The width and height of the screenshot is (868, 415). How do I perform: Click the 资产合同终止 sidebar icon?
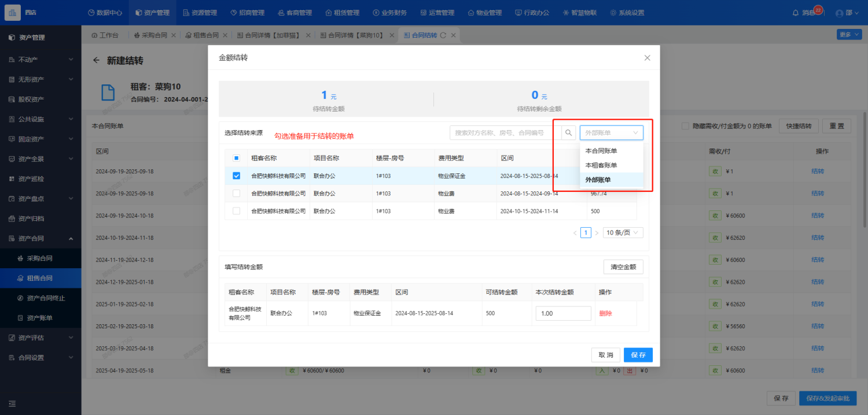click(x=21, y=298)
